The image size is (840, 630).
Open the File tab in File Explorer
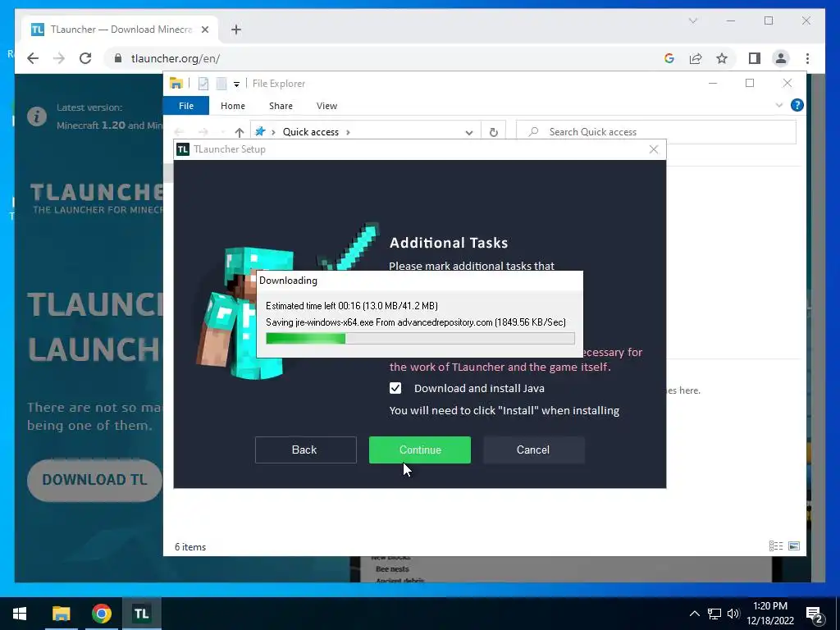coord(186,106)
